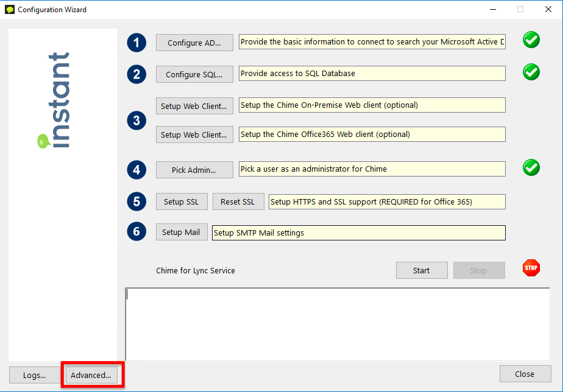Click the HTTPS and SSL support description field

tap(387, 201)
